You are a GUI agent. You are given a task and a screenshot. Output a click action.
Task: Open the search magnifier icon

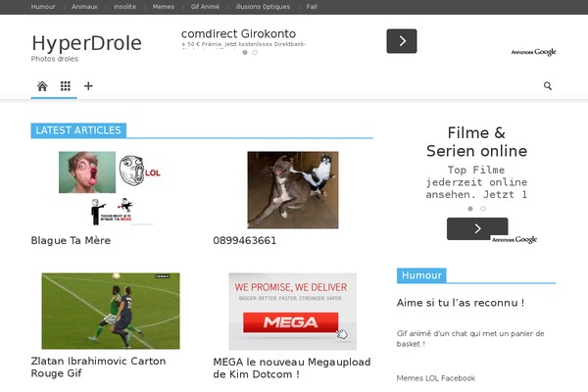[548, 86]
